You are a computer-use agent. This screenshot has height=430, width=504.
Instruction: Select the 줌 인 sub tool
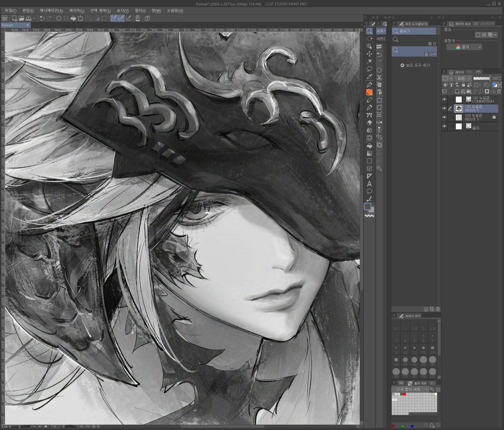415,41
